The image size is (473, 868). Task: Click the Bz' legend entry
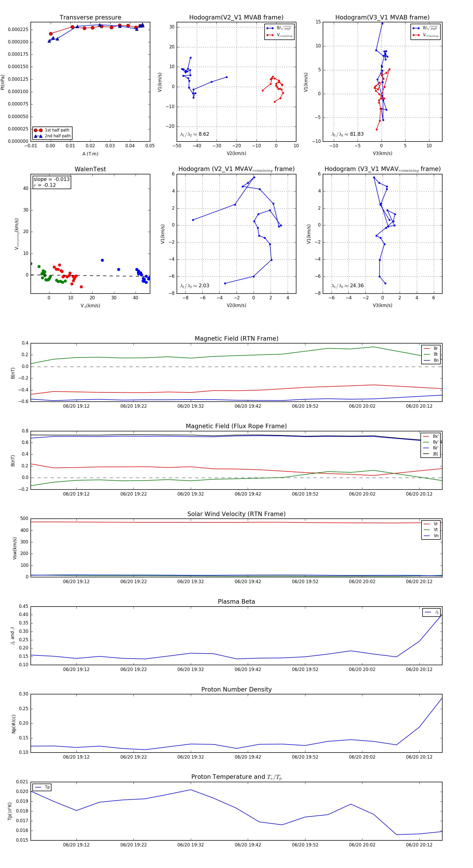431,448
